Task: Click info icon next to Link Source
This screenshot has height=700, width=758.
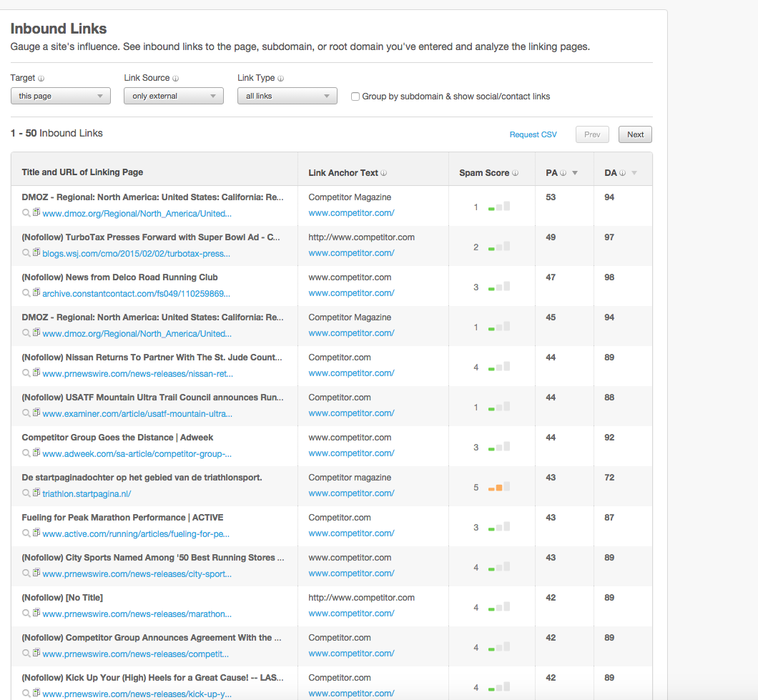Action: pos(175,79)
